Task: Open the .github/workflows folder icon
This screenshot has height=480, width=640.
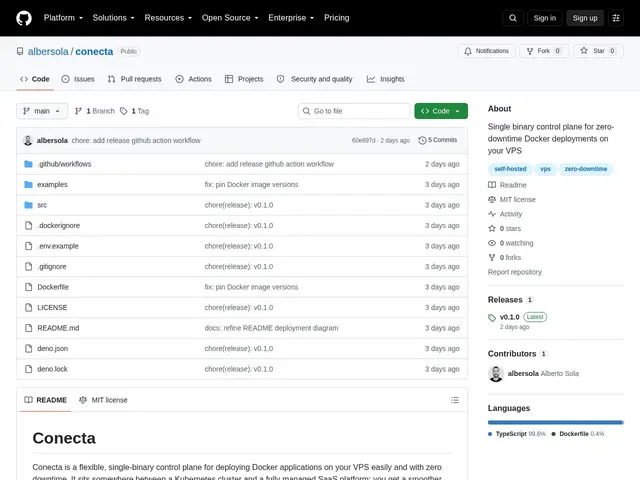Action: (28, 164)
